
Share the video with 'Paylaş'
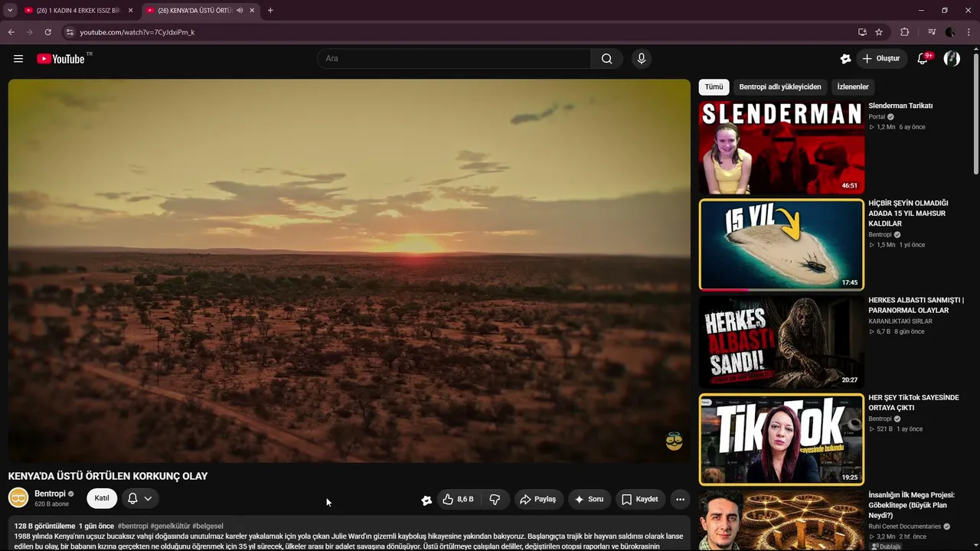538,499
